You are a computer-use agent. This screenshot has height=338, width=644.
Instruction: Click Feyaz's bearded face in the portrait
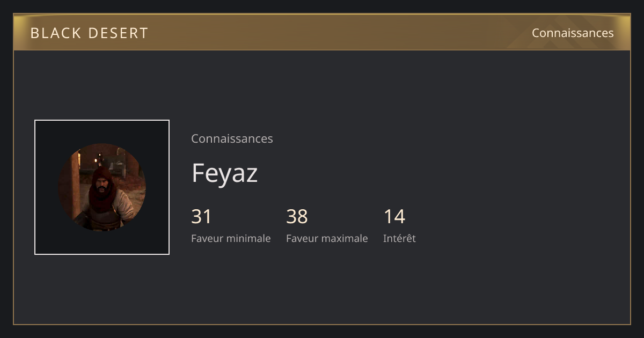point(102,187)
